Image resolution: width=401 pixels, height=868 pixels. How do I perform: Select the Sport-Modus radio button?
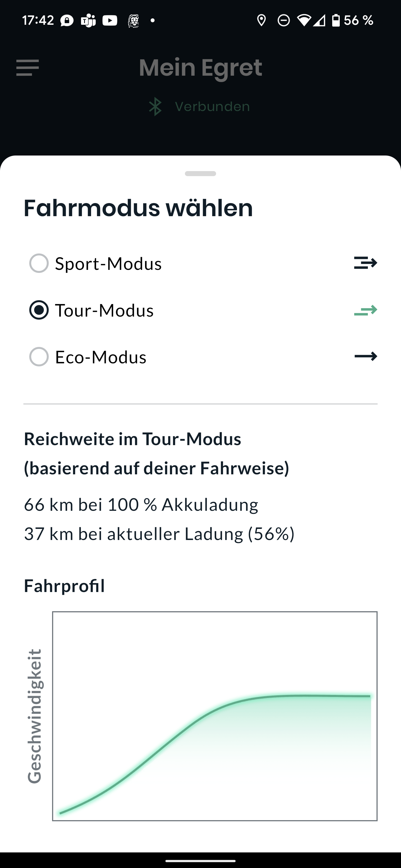pyautogui.click(x=39, y=263)
